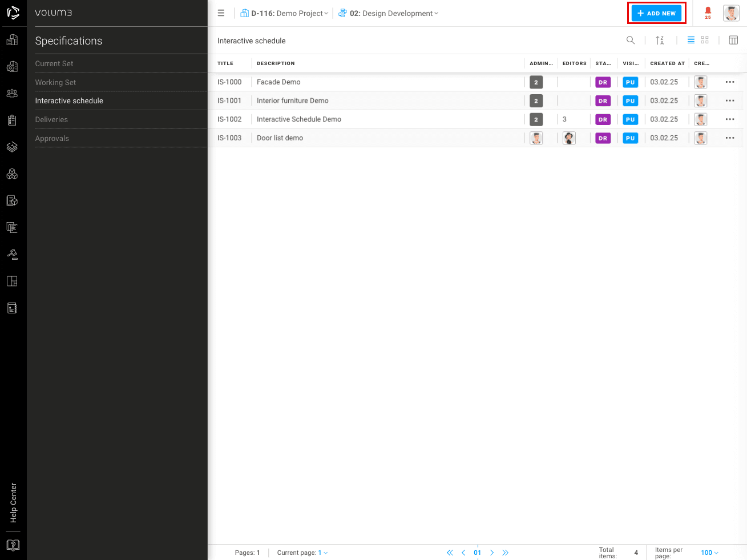
Task: Open the column settings icon
Action: point(734,40)
